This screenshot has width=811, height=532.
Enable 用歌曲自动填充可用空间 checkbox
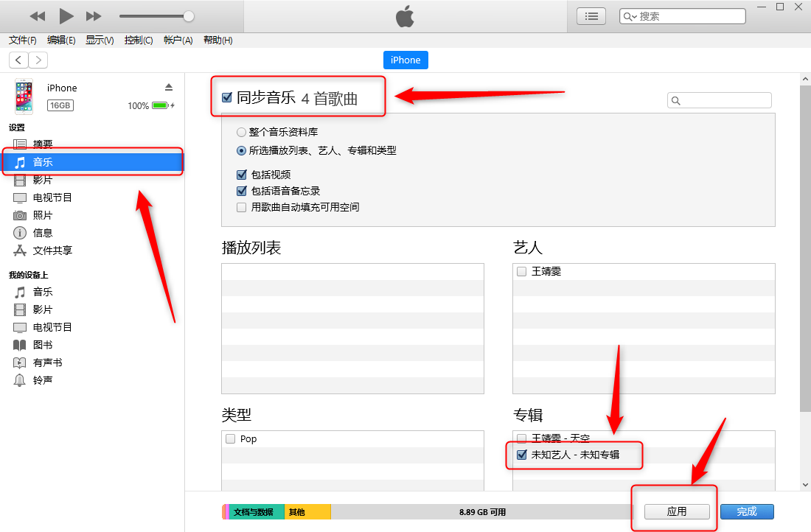(x=242, y=207)
